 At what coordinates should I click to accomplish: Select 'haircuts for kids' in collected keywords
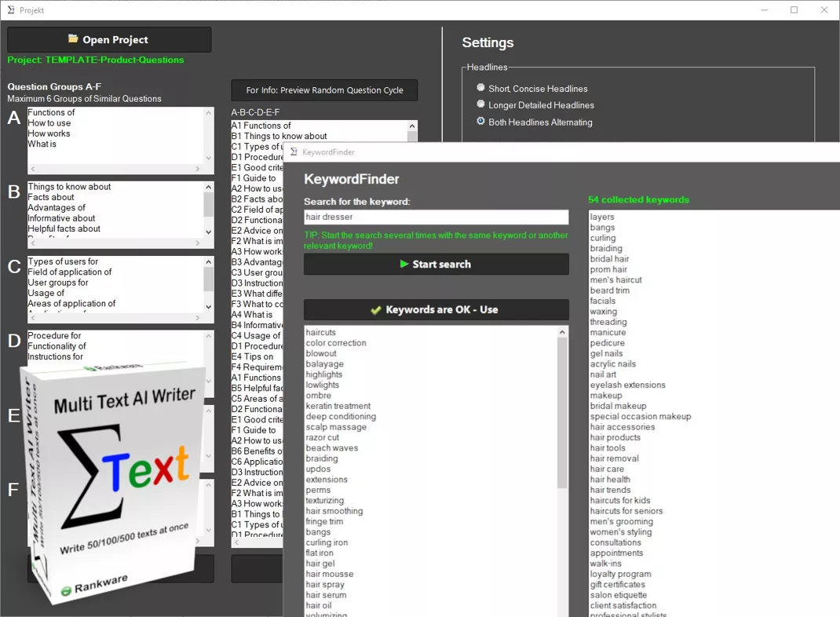click(x=620, y=500)
